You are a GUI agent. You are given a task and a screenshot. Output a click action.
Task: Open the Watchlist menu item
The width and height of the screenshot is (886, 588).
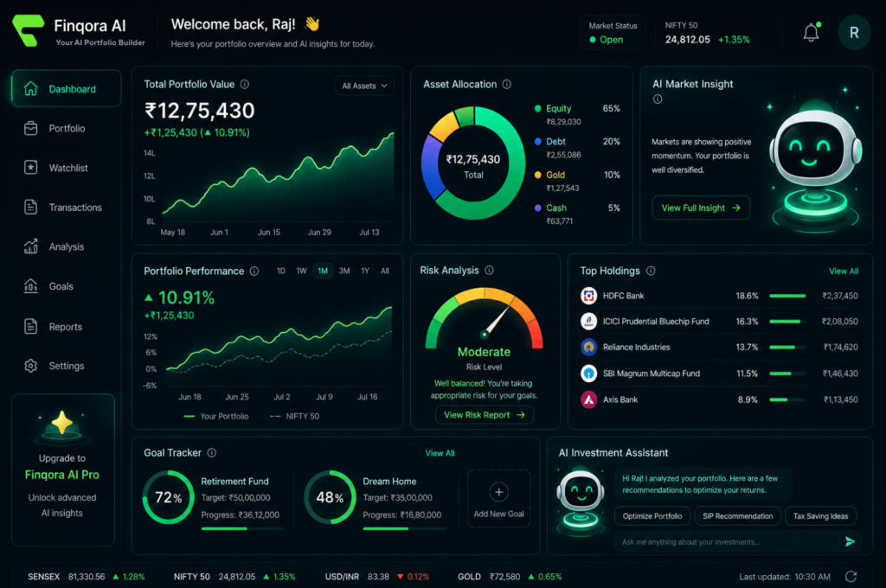point(66,168)
